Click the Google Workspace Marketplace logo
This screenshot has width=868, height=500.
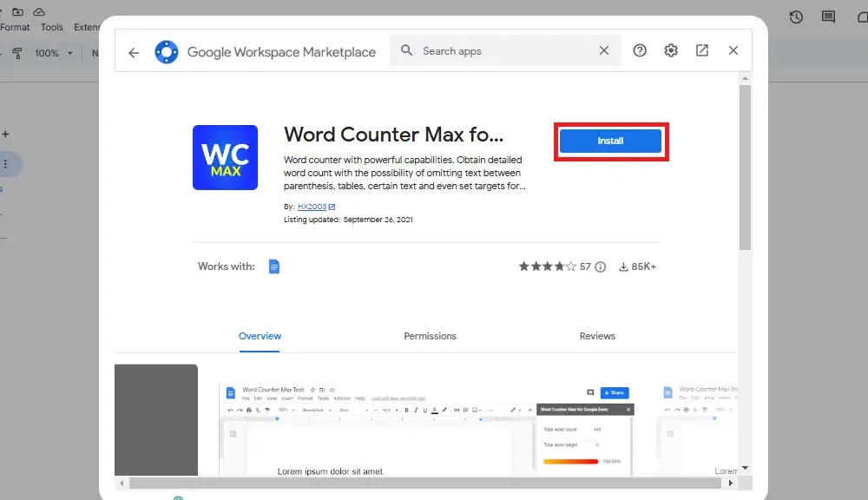(167, 52)
